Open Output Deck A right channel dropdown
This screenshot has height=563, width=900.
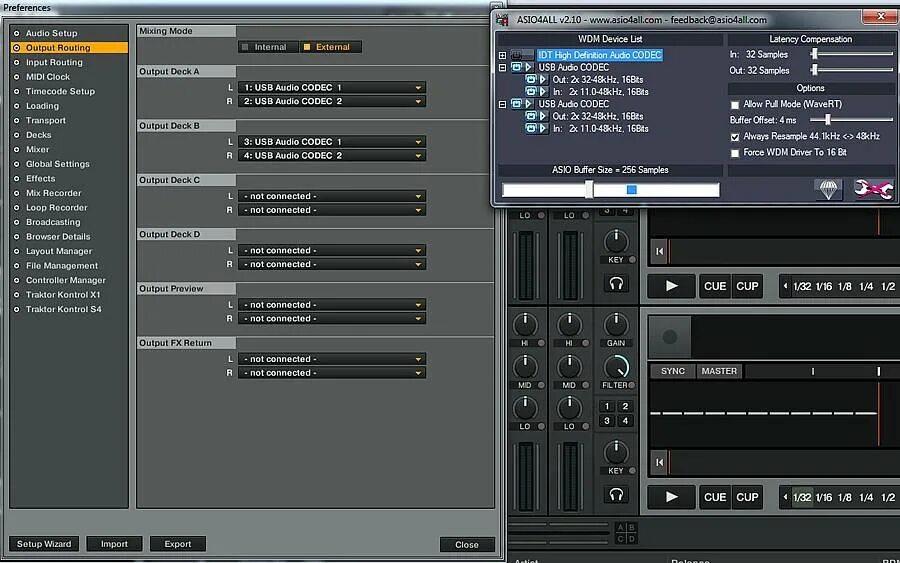coord(332,102)
